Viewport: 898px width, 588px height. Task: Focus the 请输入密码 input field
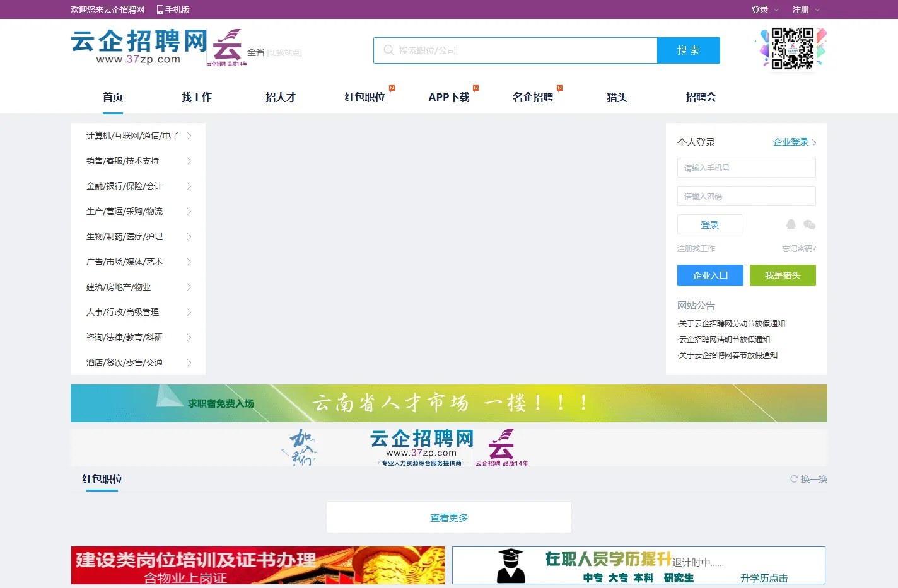pos(747,196)
